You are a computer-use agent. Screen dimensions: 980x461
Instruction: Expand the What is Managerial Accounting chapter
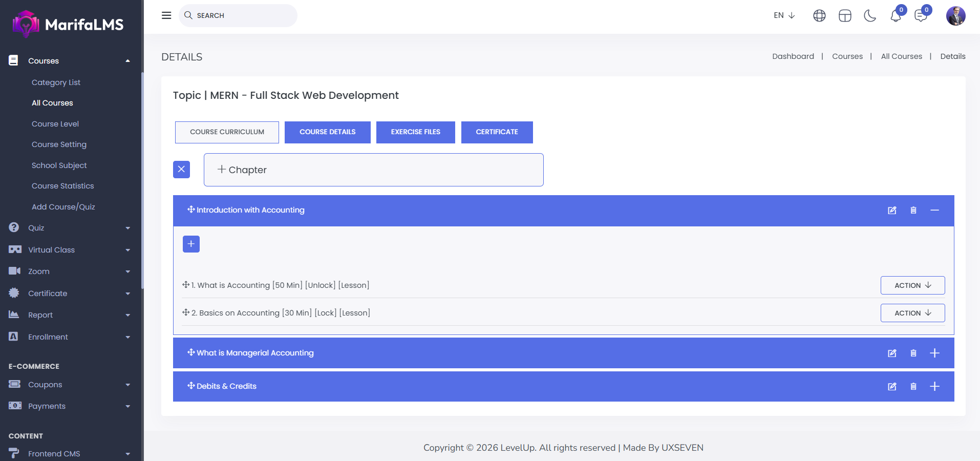(934, 353)
